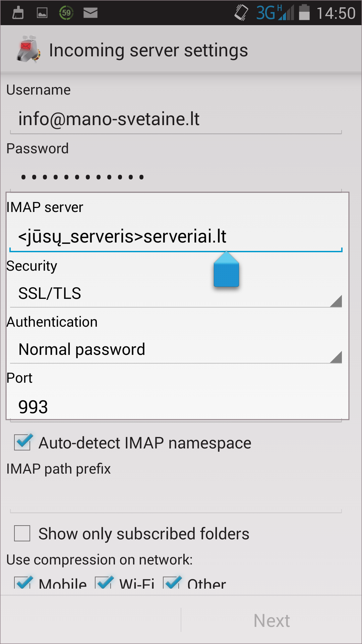This screenshot has height=644, width=362.
Task: Uncheck Auto-detect IMAP namespace checkbox
Action: pyautogui.click(x=22, y=442)
